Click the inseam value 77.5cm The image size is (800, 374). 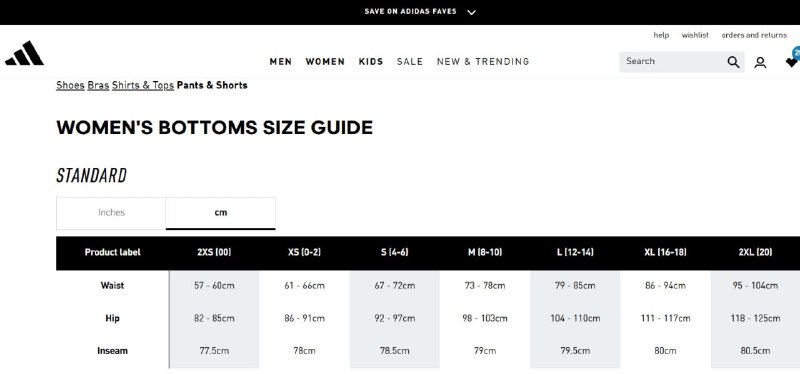pyautogui.click(x=214, y=351)
